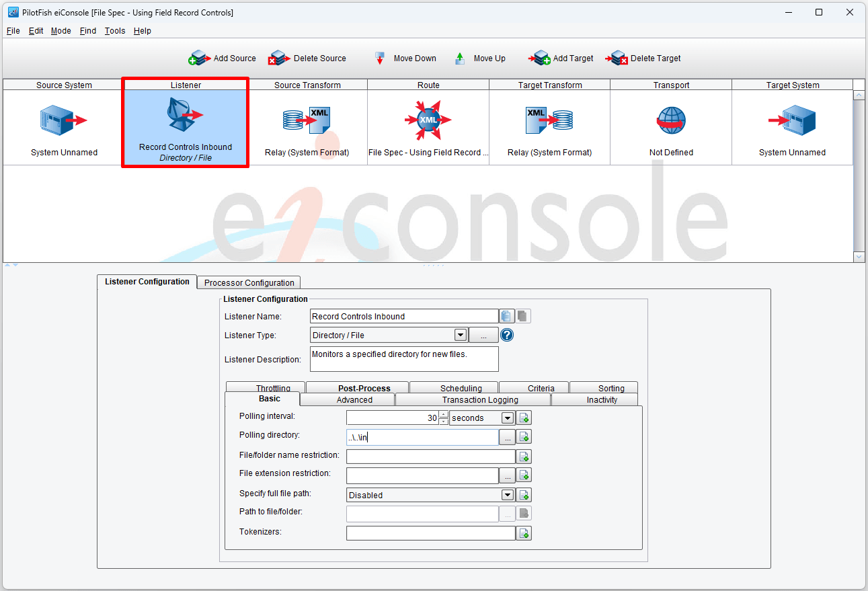Screen dimensions: 868x591
Task: Open the Throttling tab
Action: 266,388
